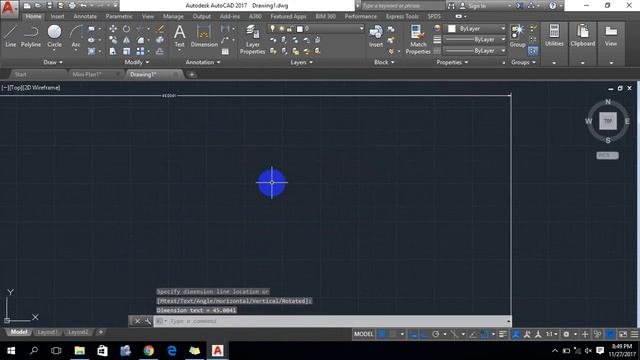Activate the Rotate tool in Modify panel
Screen dimensions: 640x360
(127, 29)
